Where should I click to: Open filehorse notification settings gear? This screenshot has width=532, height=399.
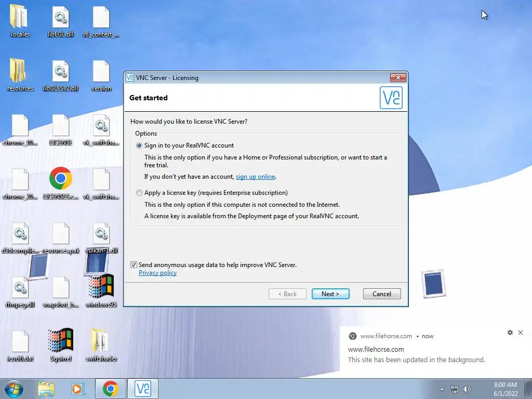pos(510,332)
